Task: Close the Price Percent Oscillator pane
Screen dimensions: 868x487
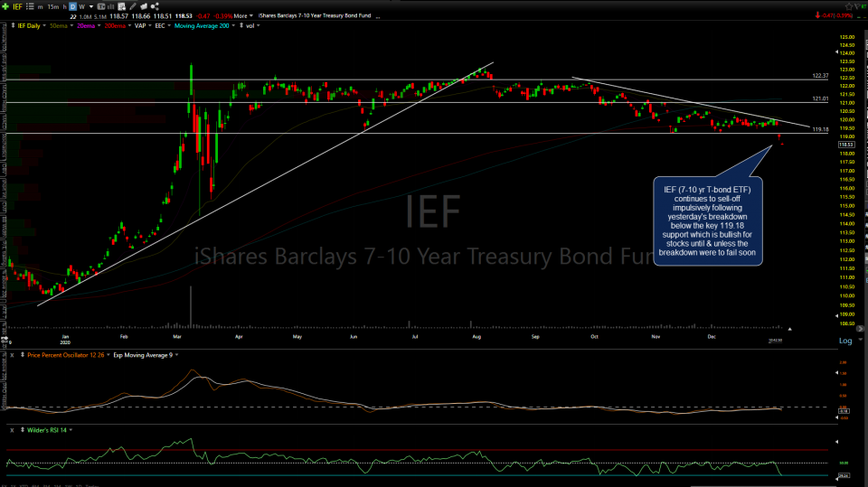Action: click(x=12, y=355)
